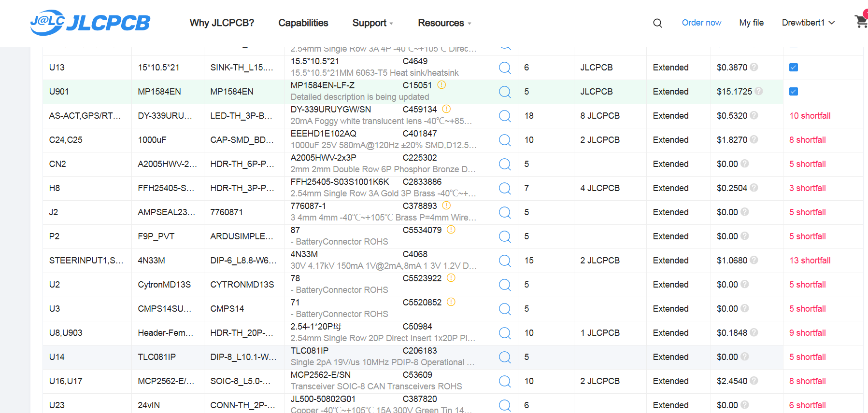
Task: Open Why JLCPCB? menu item
Action: click(222, 23)
